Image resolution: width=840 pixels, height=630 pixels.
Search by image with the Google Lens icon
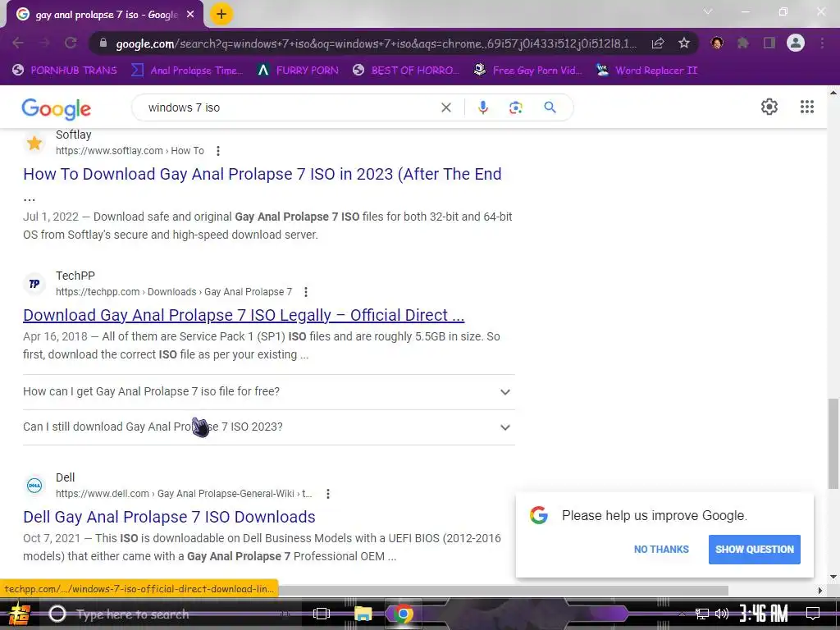(x=515, y=107)
